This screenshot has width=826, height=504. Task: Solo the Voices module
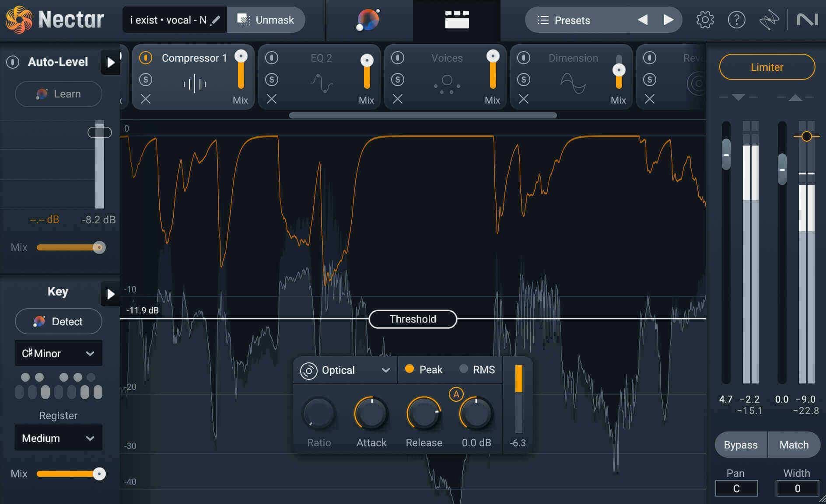coord(398,80)
